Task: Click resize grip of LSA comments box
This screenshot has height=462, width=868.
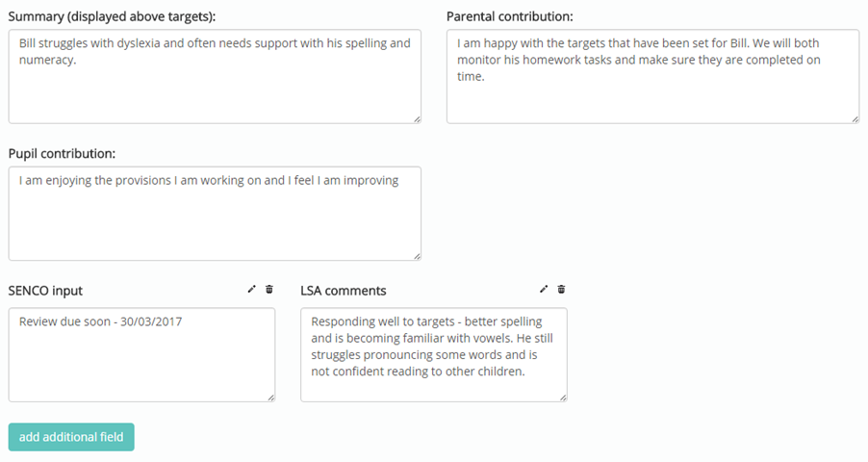Action: [563, 398]
